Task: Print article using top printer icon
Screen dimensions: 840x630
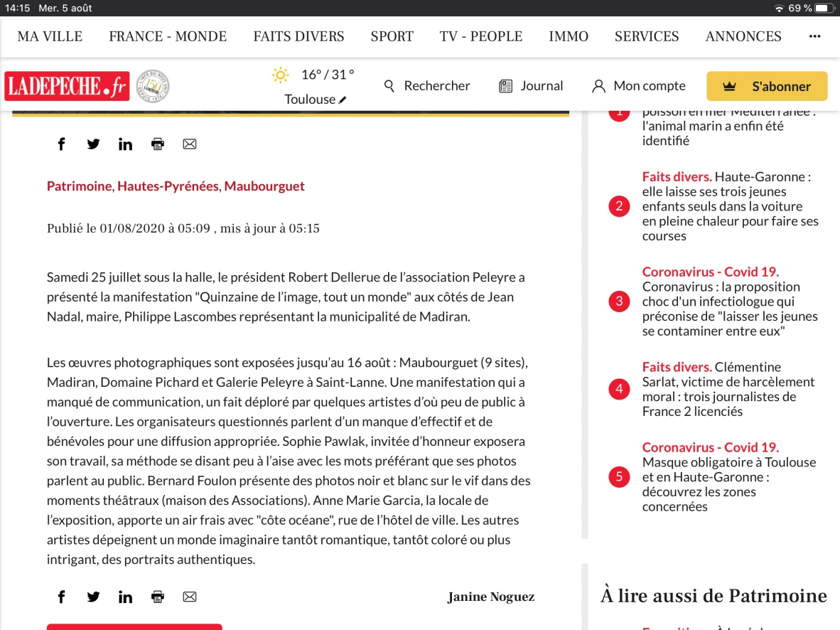Action: (x=158, y=144)
